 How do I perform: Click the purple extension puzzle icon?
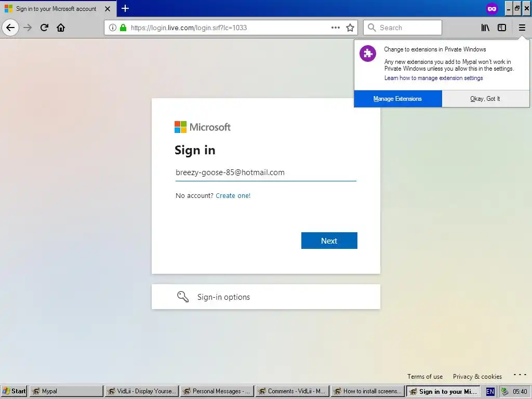(x=368, y=54)
